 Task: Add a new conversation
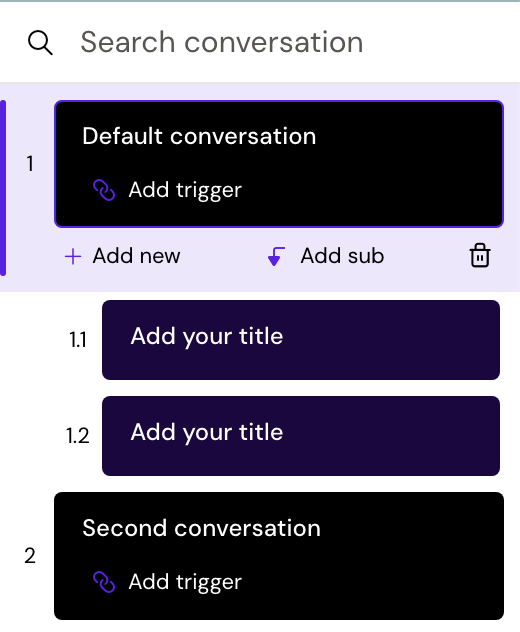click(x=123, y=256)
